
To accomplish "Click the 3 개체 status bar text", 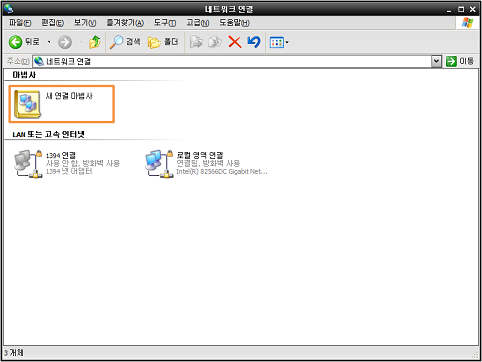I will pyautogui.click(x=14, y=353).
